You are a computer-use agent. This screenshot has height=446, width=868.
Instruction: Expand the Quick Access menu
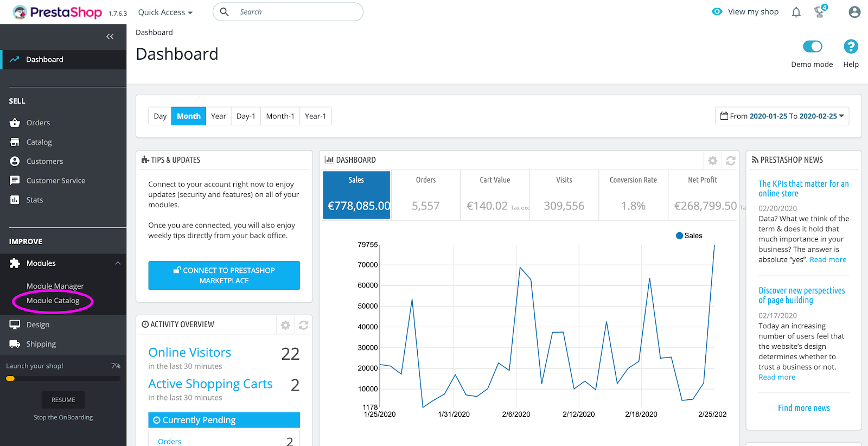click(x=165, y=12)
